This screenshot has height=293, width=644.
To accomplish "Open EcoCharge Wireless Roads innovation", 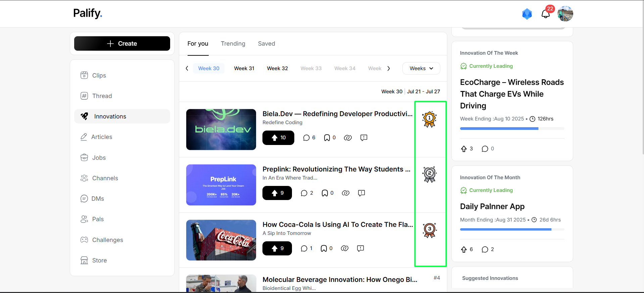I will coord(512,94).
